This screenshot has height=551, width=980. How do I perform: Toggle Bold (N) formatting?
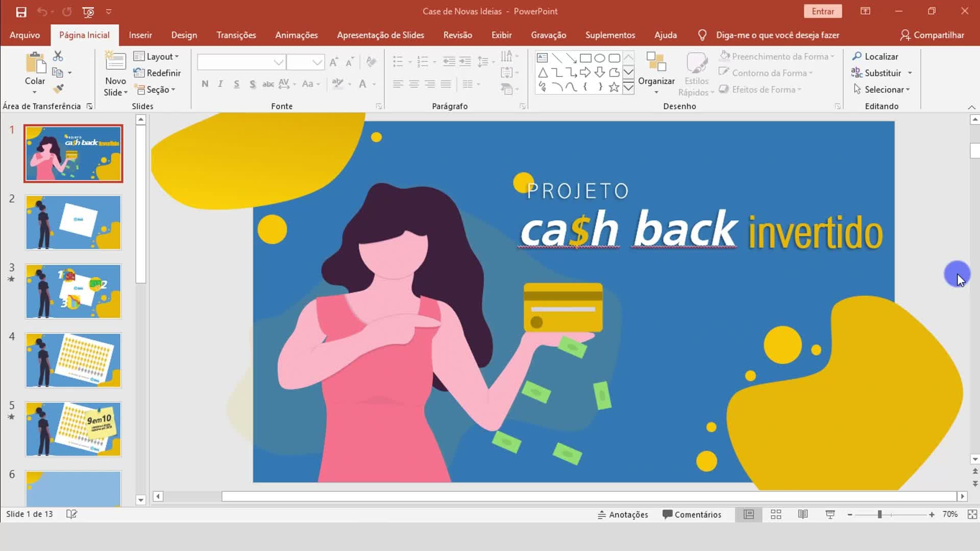click(205, 84)
